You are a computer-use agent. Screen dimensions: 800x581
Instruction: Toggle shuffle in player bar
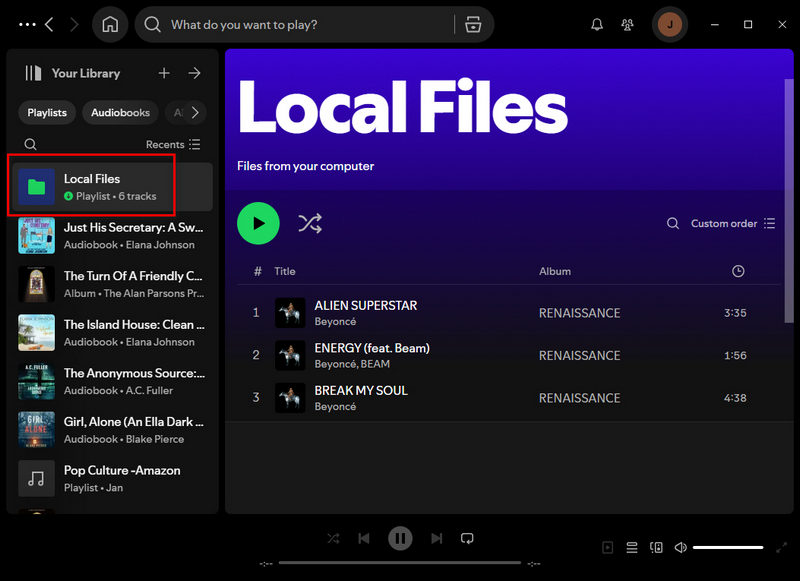click(x=333, y=539)
